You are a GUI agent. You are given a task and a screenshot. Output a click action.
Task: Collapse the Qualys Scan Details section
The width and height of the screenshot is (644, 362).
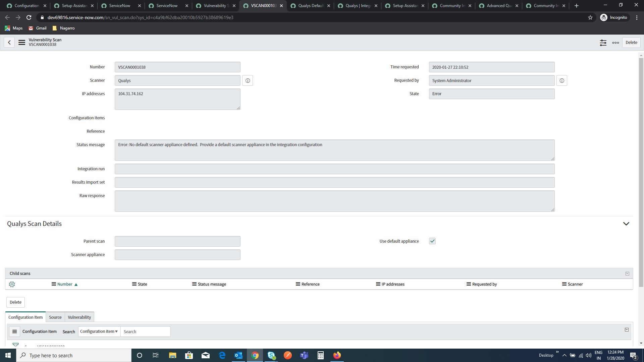click(x=626, y=224)
